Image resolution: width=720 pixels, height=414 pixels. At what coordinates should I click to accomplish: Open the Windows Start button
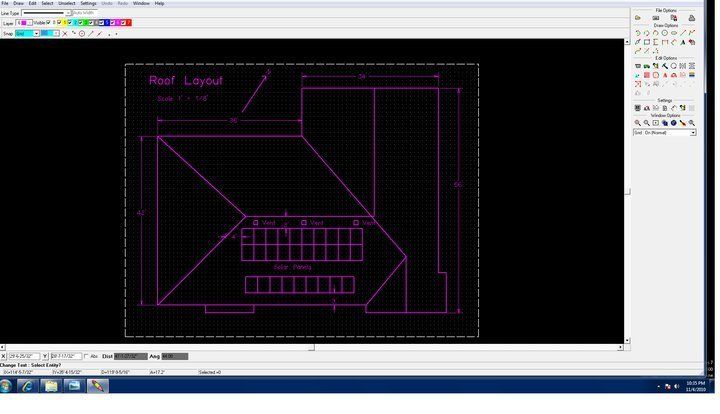6,386
